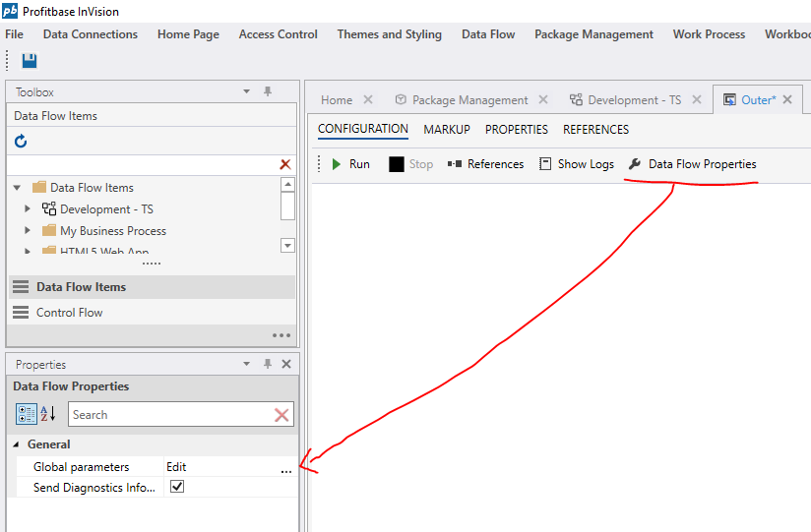Viewport: 811px width, 532px height.
Task: Click the Save disk icon in toolbar
Action: (29, 61)
